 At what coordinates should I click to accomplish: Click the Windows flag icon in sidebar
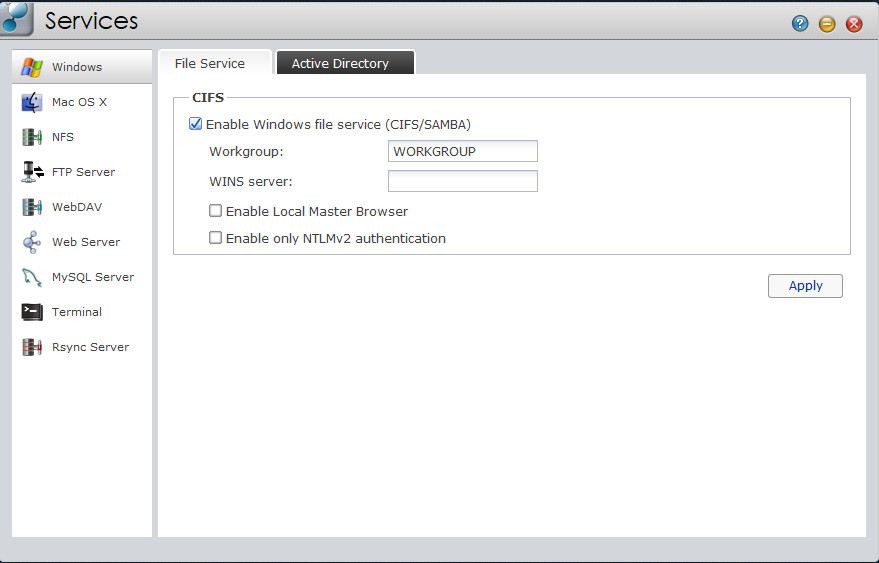click(x=32, y=67)
